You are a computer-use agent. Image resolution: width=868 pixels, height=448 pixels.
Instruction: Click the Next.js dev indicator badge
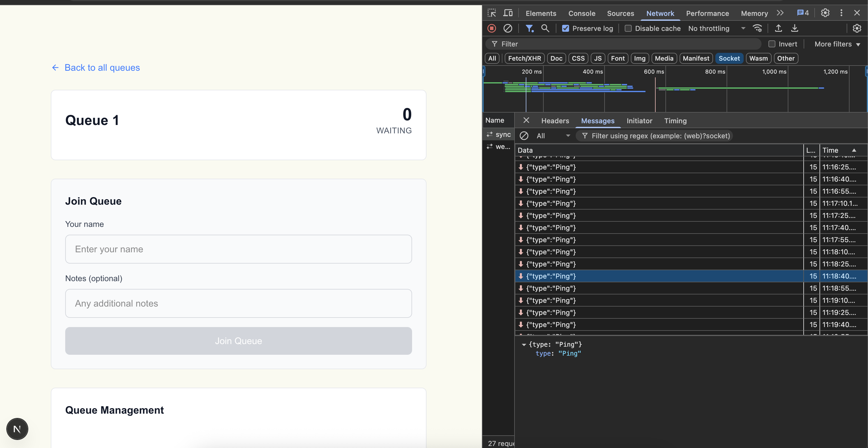(x=17, y=429)
